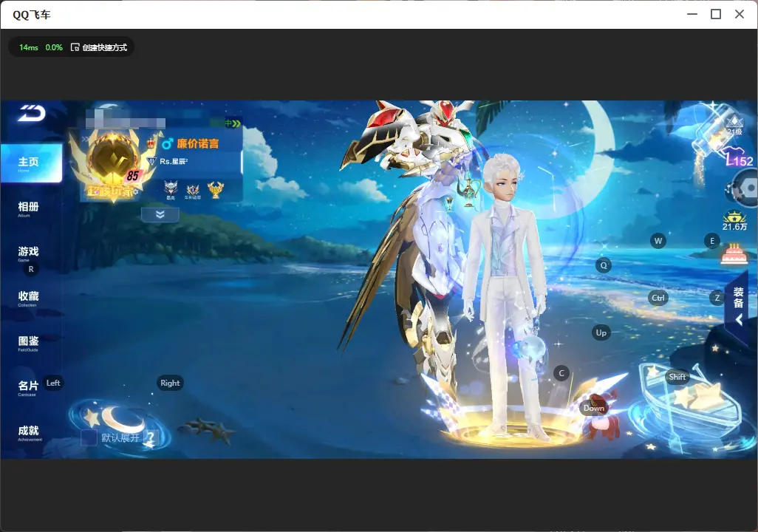Click the Z key overlay button
Viewport: 758px width, 532px height.
[x=717, y=298]
